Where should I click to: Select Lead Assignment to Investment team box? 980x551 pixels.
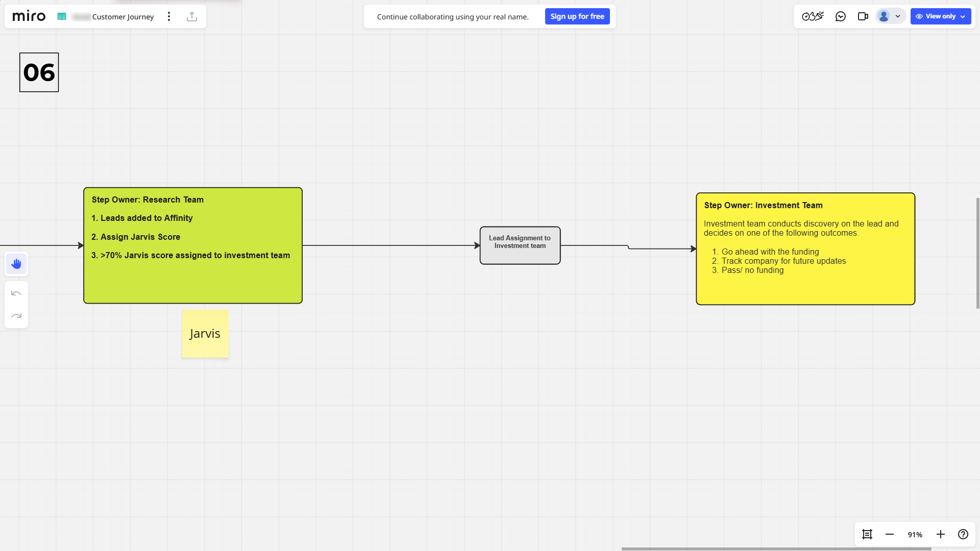(520, 245)
